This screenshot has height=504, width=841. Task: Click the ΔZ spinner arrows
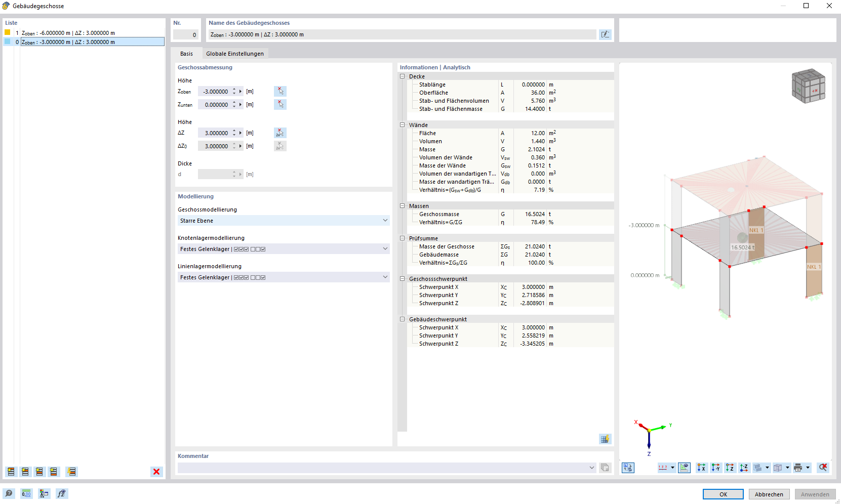coord(234,133)
